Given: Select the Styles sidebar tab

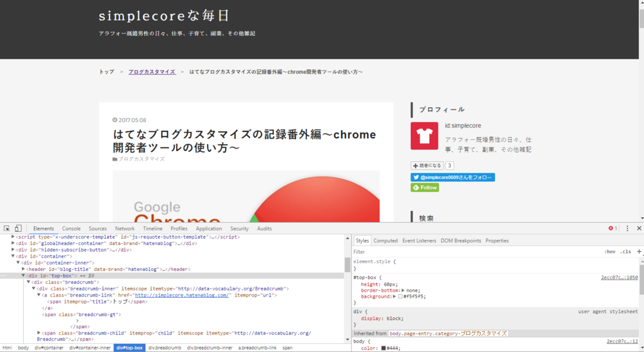Looking at the screenshot, I should pyautogui.click(x=362, y=241).
